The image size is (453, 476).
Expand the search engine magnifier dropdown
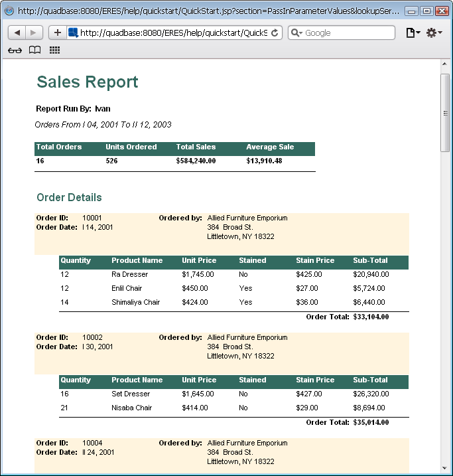(296, 33)
